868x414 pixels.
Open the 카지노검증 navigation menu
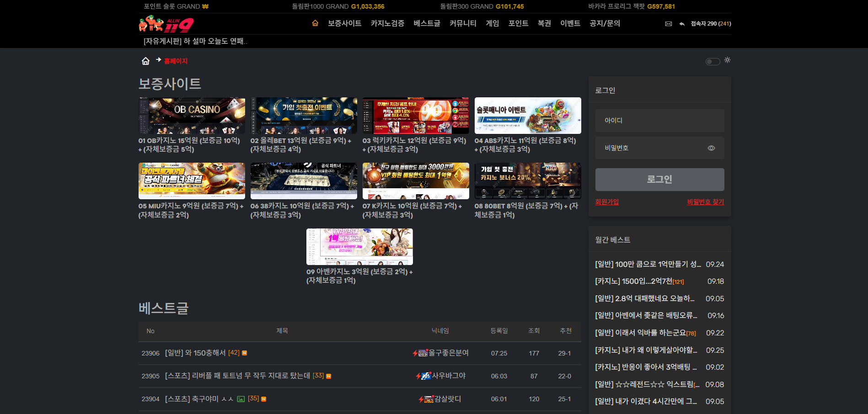coord(387,23)
